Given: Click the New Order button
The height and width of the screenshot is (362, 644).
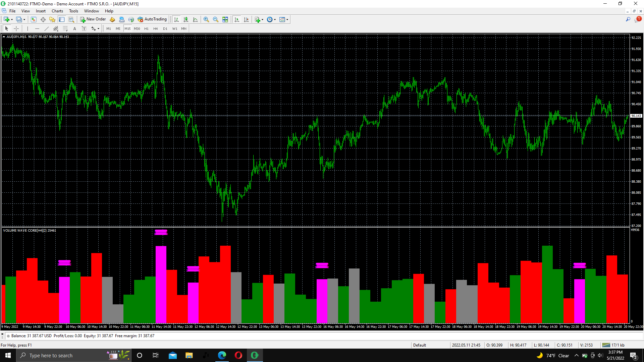Looking at the screenshot, I should tap(93, 19).
